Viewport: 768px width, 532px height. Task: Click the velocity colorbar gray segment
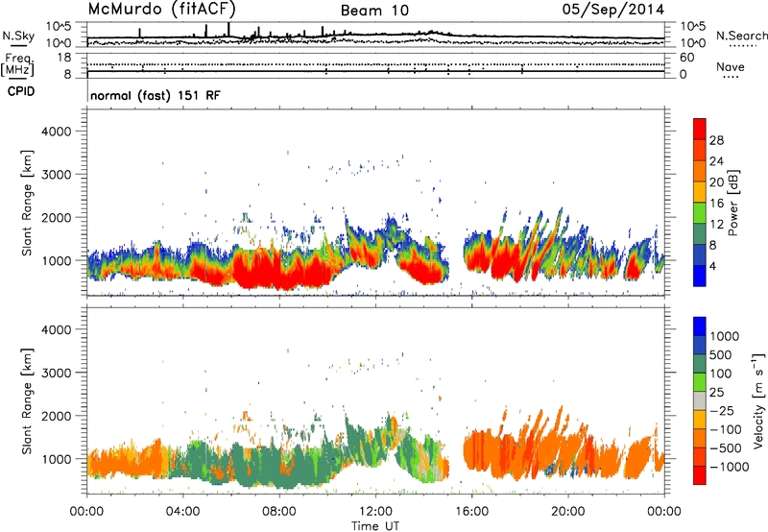(700, 401)
